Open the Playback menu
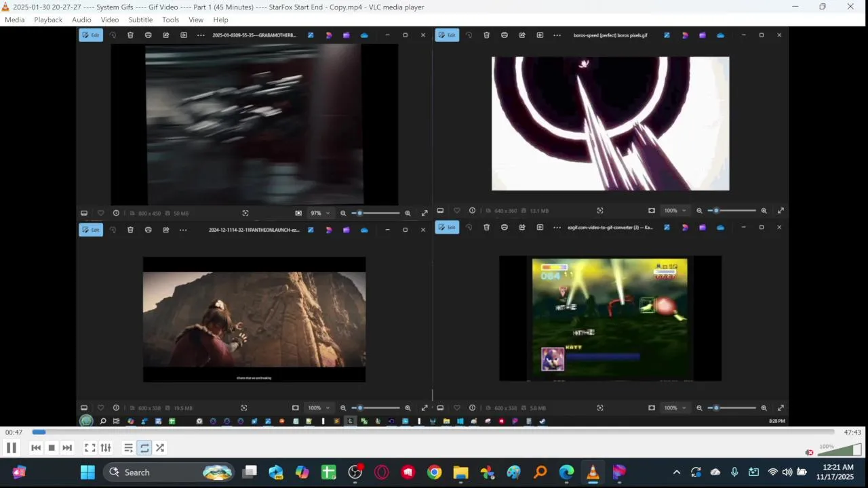 point(48,20)
